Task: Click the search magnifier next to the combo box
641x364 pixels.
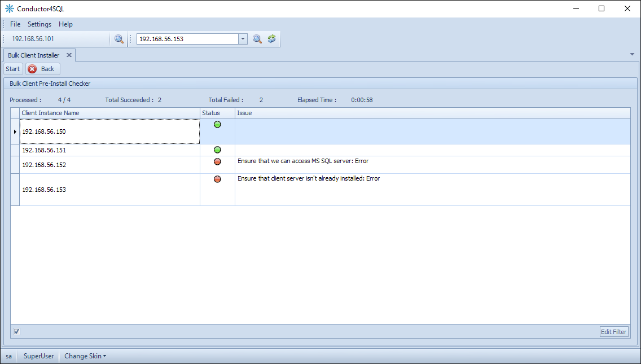Action: coord(257,39)
